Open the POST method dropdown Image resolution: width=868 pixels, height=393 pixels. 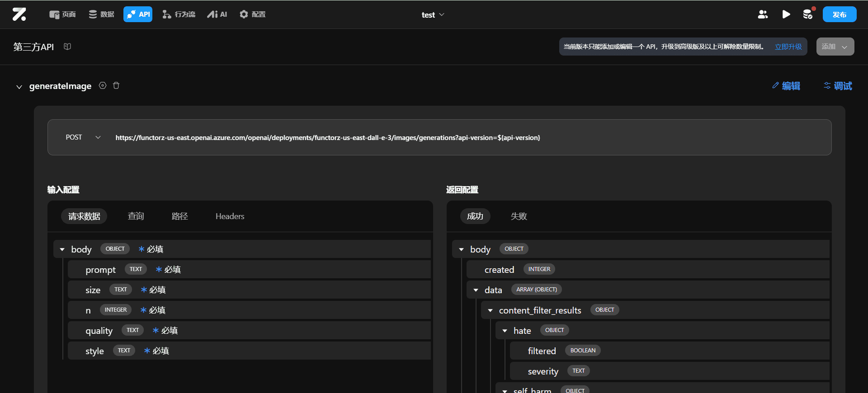tap(84, 137)
